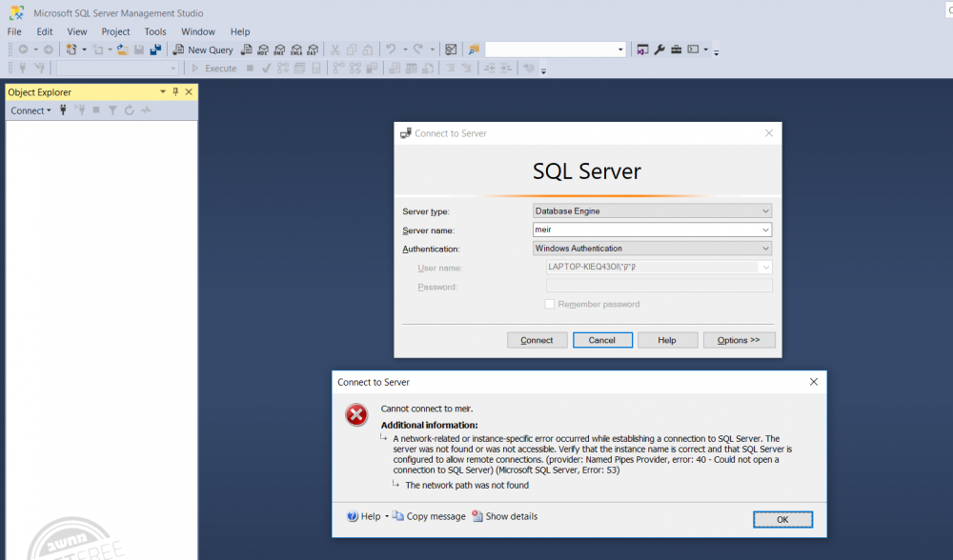This screenshot has width=953, height=560.
Task: Open the Authentication dropdown
Action: click(652, 249)
